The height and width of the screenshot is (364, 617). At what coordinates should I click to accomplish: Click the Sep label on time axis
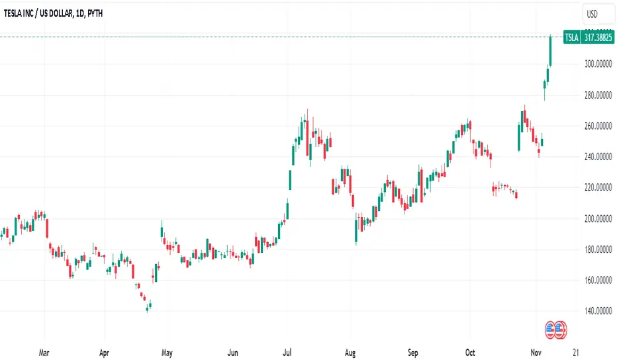tap(413, 353)
